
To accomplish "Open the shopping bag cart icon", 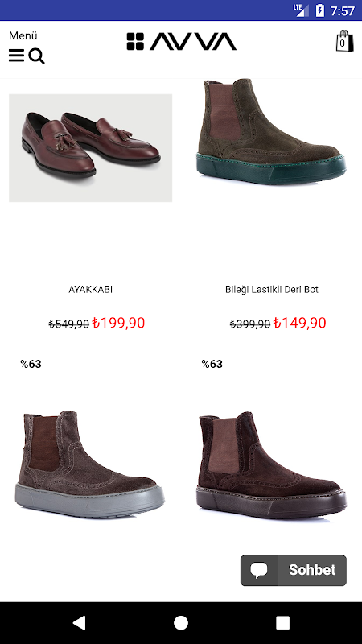I will click(x=344, y=41).
